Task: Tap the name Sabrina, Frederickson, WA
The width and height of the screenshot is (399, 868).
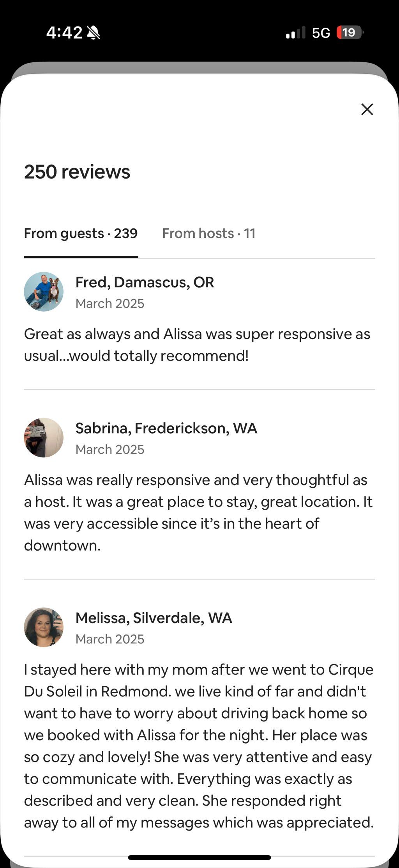Action: [166, 428]
